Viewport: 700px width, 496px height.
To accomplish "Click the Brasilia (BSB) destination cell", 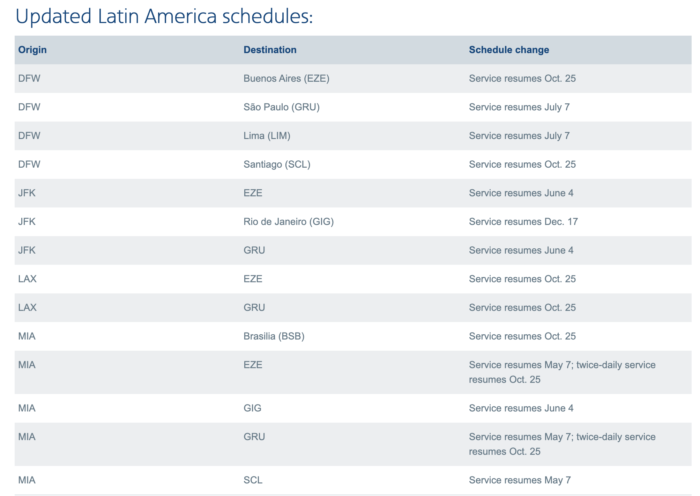I will click(x=274, y=336).
